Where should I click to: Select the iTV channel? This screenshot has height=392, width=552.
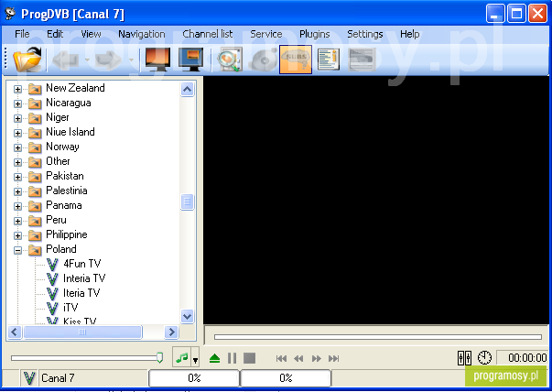click(x=70, y=308)
